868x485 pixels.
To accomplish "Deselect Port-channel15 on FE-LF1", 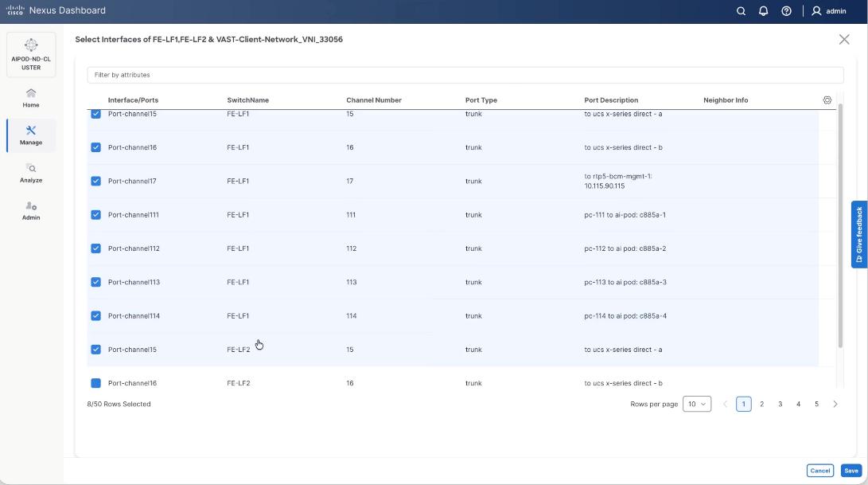I will pos(95,113).
